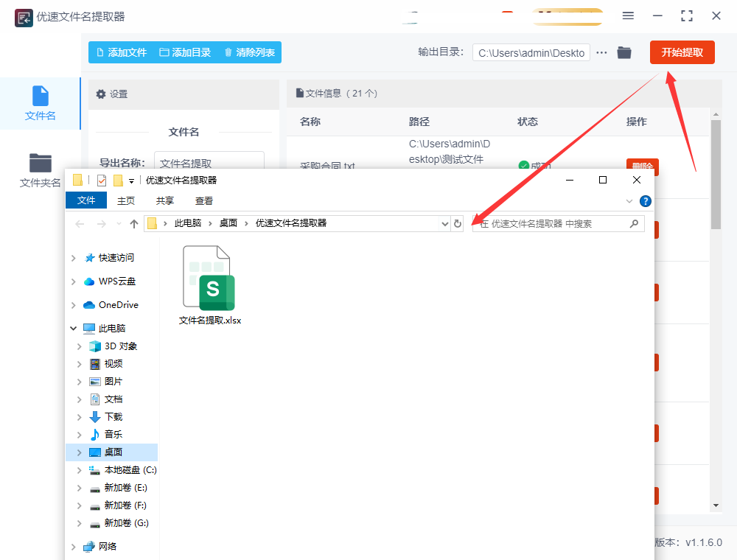Open the address bar history dropdown
The image size is (737, 560).
click(445, 224)
